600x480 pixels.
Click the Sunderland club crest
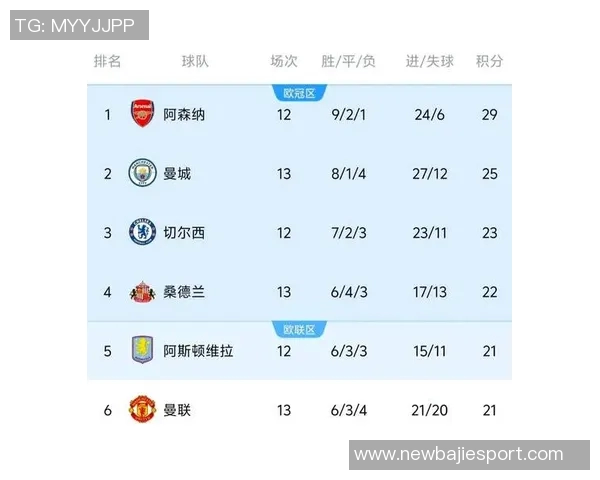coord(142,292)
